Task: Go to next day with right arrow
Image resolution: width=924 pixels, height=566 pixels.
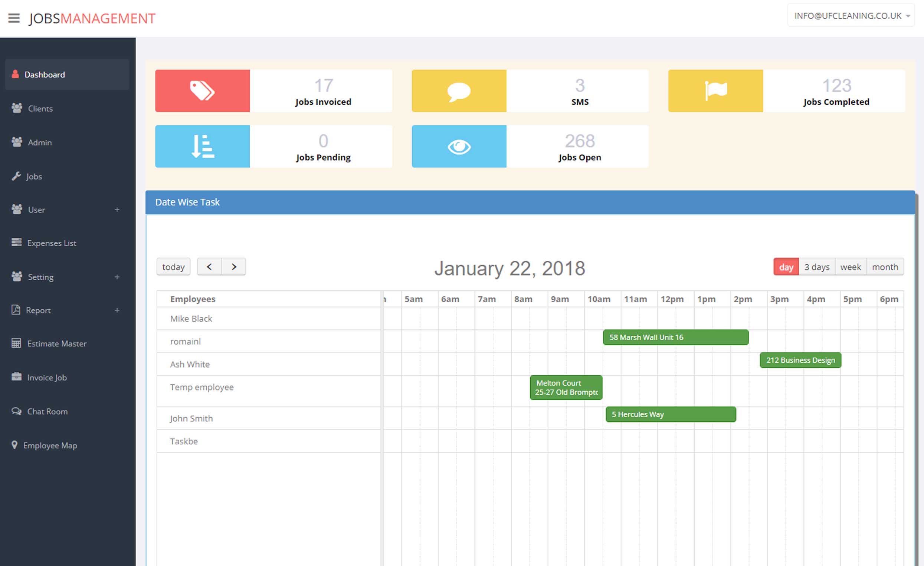Action: [x=234, y=267]
